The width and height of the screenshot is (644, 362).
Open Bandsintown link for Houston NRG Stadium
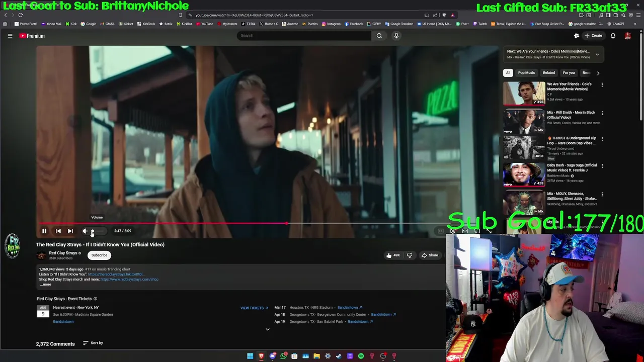(x=350, y=307)
